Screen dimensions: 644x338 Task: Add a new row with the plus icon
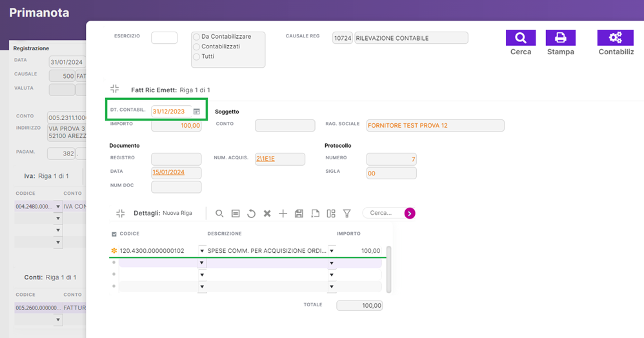click(x=283, y=214)
